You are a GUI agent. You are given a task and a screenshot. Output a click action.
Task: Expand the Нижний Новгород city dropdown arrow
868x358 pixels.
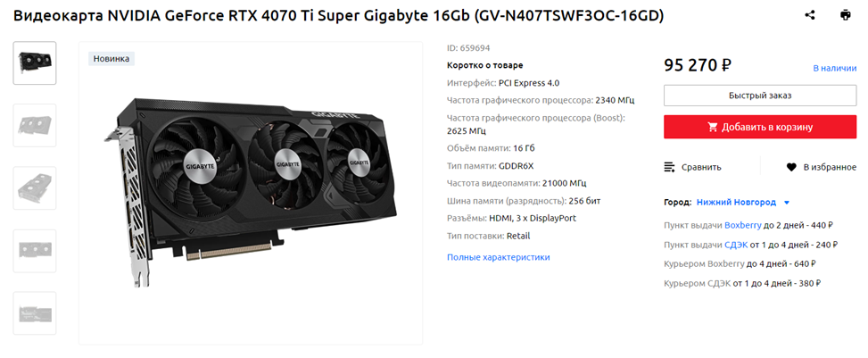[x=787, y=203]
